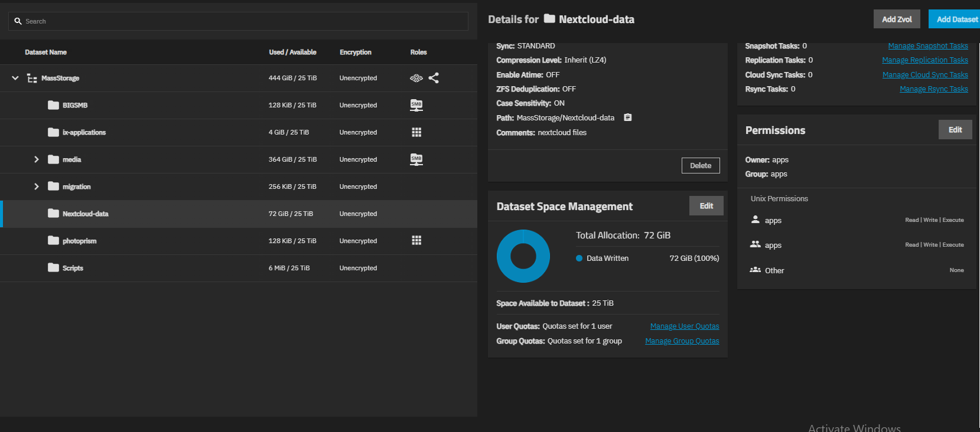Collapse the MassStorage root dataset

click(15, 78)
